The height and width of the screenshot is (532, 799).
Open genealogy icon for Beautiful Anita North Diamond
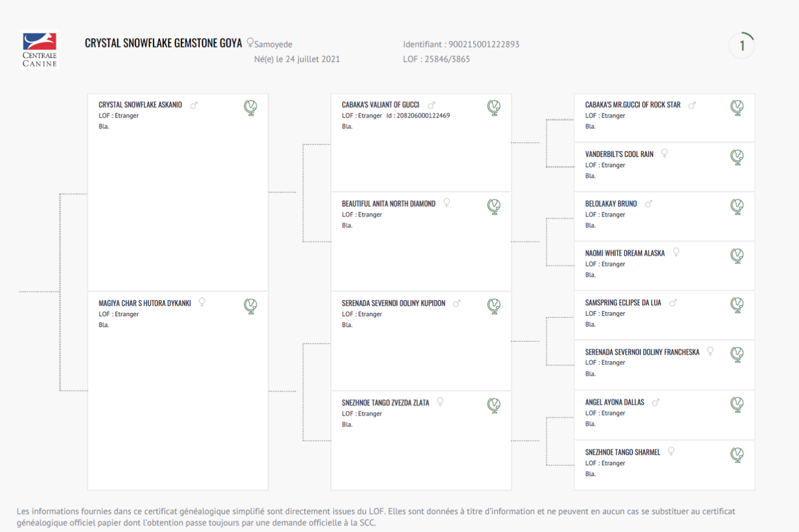click(x=494, y=207)
